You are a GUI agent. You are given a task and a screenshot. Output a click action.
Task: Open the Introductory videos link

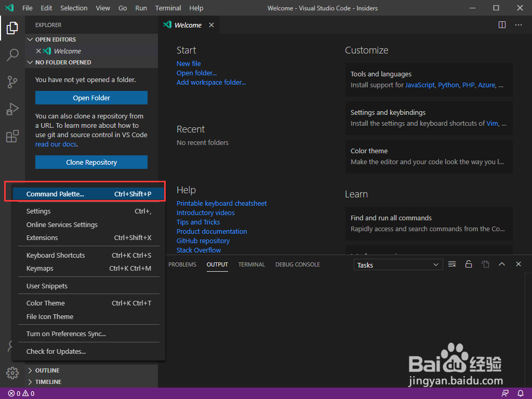coord(206,212)
